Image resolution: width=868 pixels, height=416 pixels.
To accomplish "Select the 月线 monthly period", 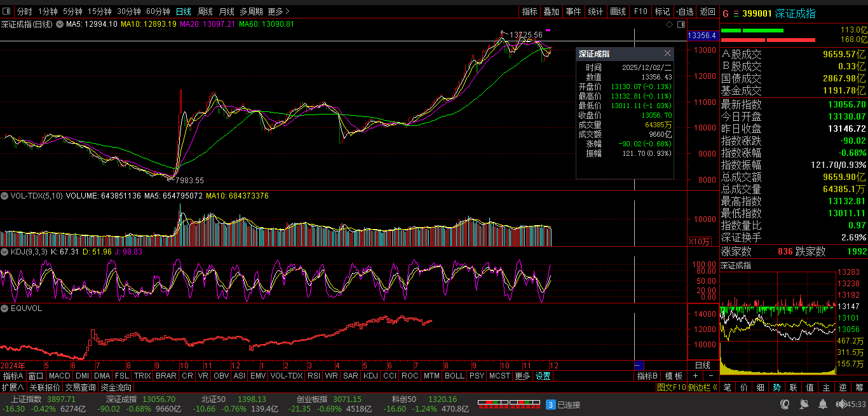I will pos(226,11).
